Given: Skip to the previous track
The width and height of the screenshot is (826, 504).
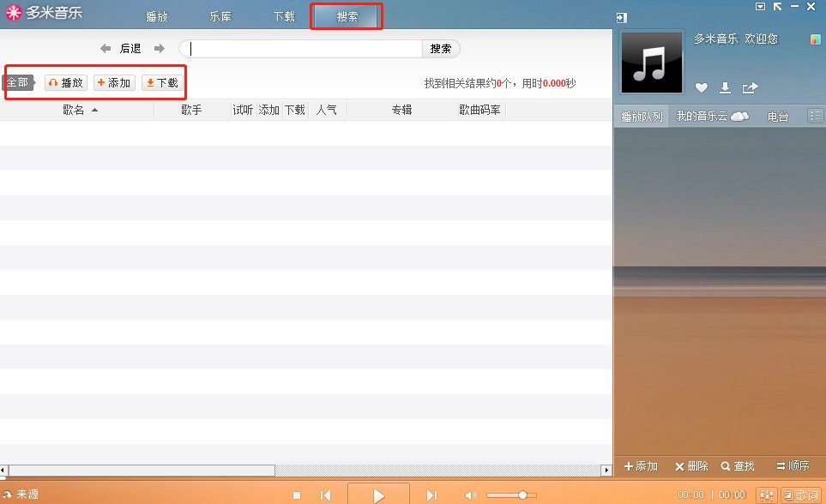Looking at the screenshot, I should point(326,495).
